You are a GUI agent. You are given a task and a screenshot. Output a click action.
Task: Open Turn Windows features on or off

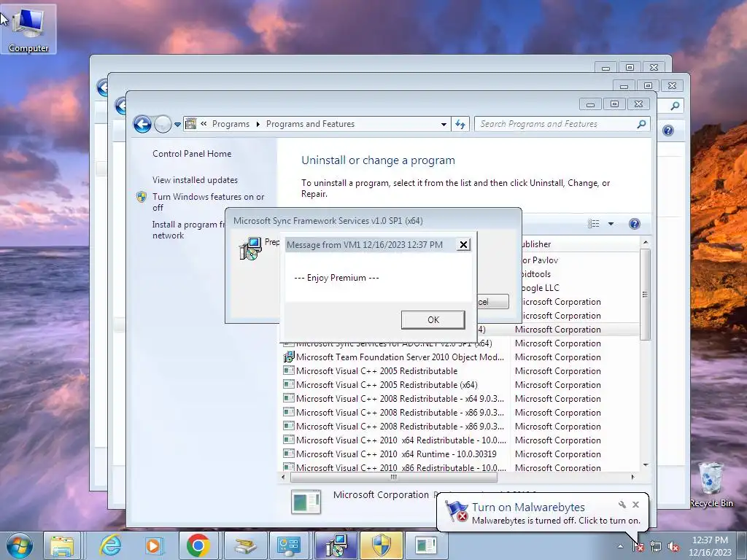pos(208,202)
